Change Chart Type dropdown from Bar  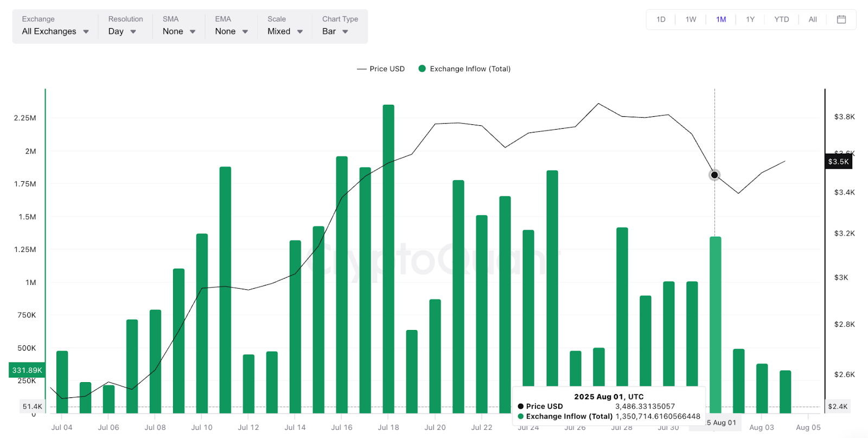(x=335, y=31)
